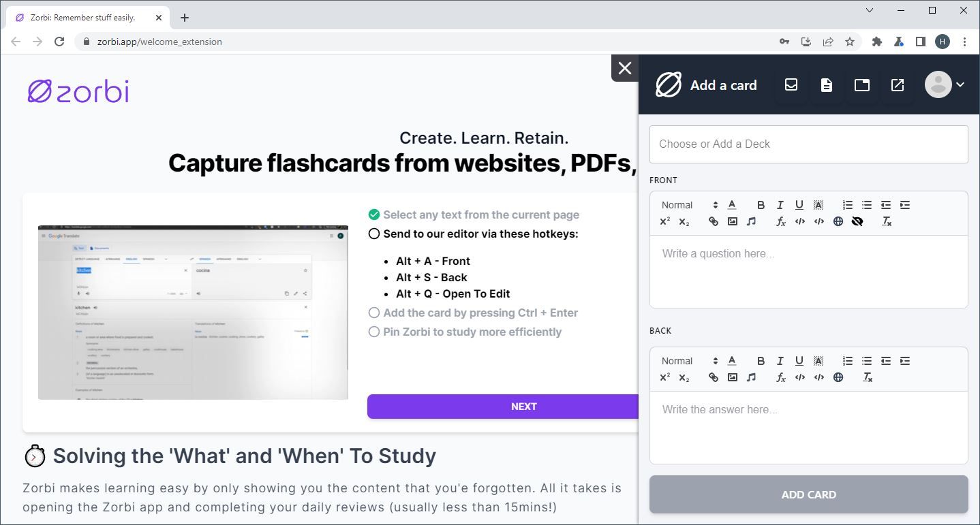Open the Normal text style dropdown in Back editor
Viewport: 980px width, 525px height.
pyautogui.click(x=690, y=361)
